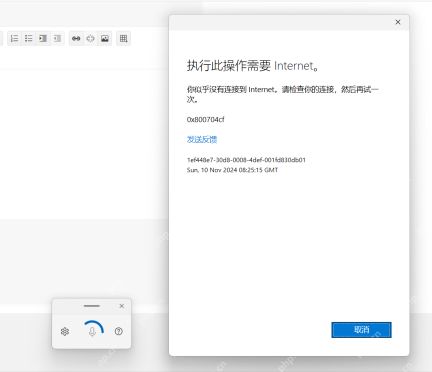Close the voice typing panel
432x372 pixels.
click(122, 306)
